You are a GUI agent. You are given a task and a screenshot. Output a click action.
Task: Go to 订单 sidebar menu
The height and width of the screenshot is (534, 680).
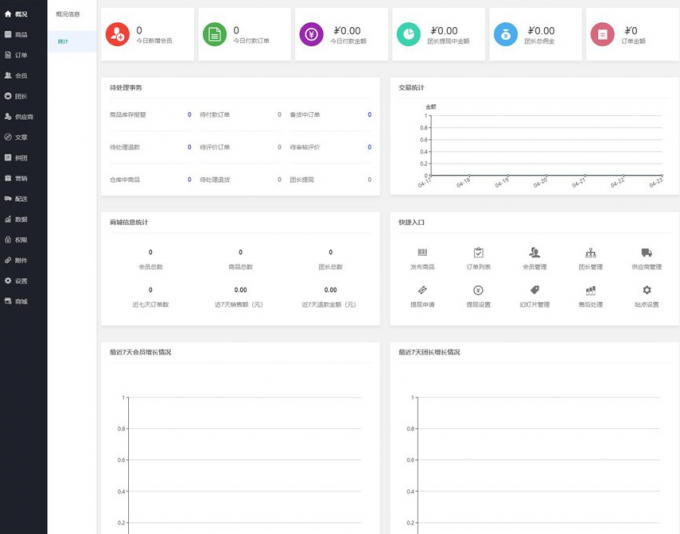[21, 55]
